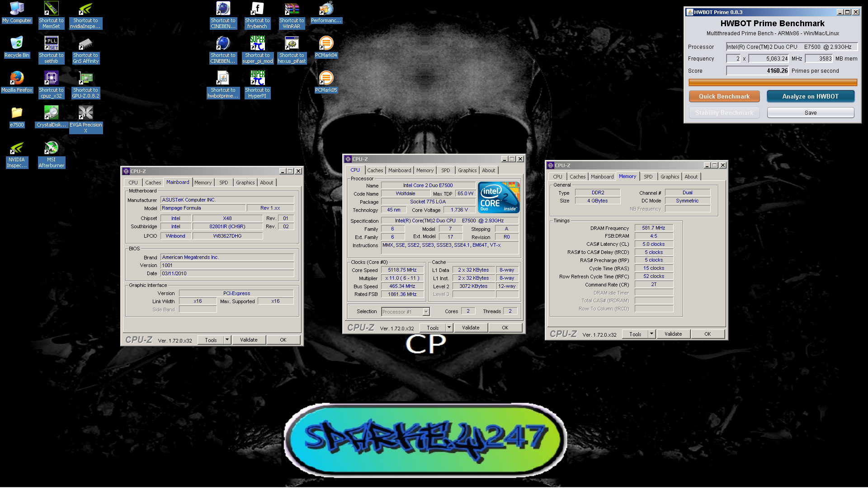The image size is (868, 488).
Task: Open the CrystalDisk desktop icon
Action: [51, 117]
